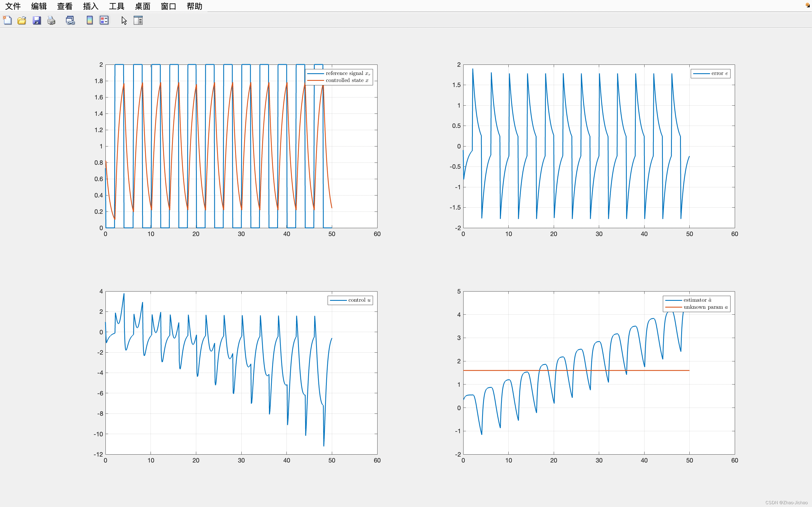
Task: Click the 'estimator' legend entry
Action: coord(697,300)
